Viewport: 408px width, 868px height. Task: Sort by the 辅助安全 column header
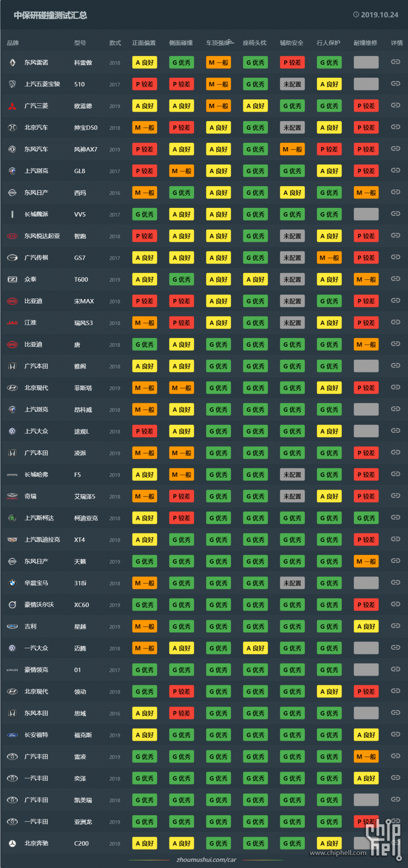(x=292, y=43)
